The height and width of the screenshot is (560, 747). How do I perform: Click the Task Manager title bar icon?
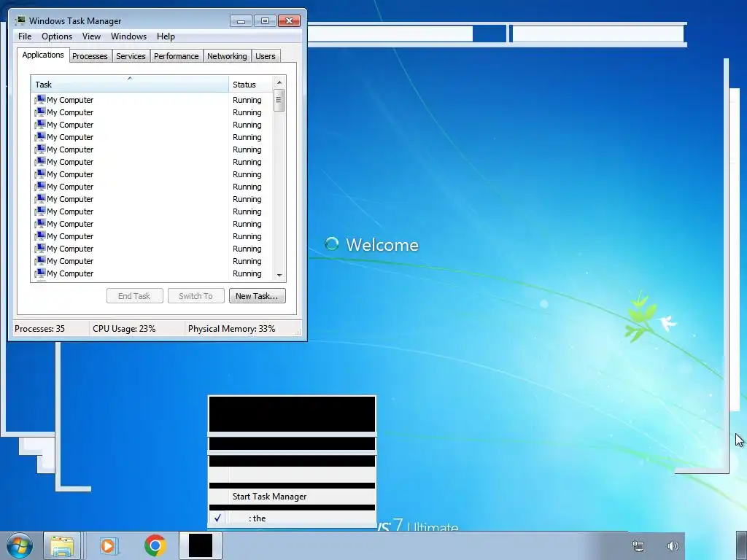pos(20,20)
